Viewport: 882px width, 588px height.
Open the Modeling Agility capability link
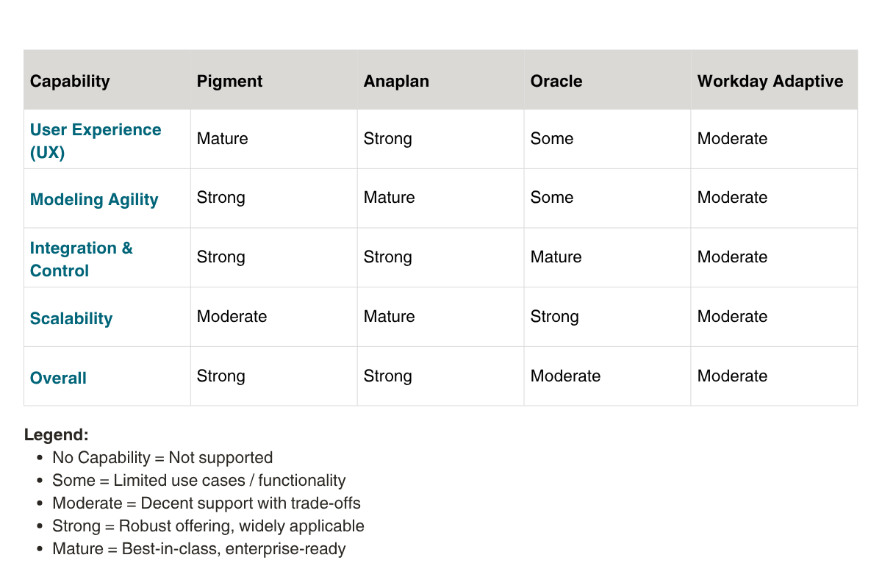pyautogui.click(x=94, y=200)
